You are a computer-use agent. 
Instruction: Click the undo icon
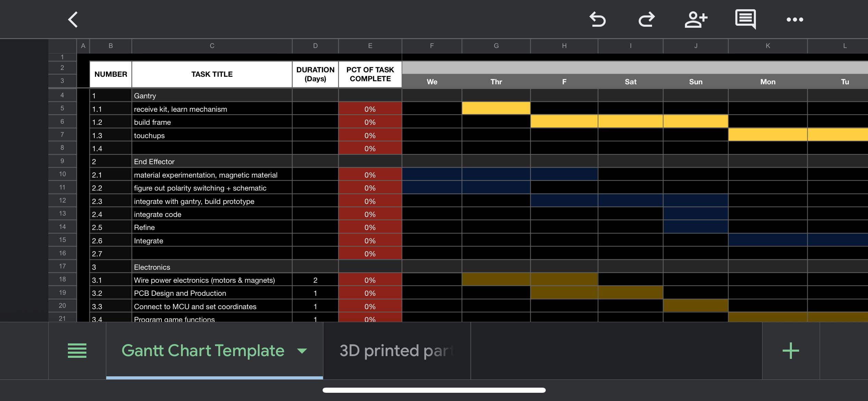(x=598, y=20)
